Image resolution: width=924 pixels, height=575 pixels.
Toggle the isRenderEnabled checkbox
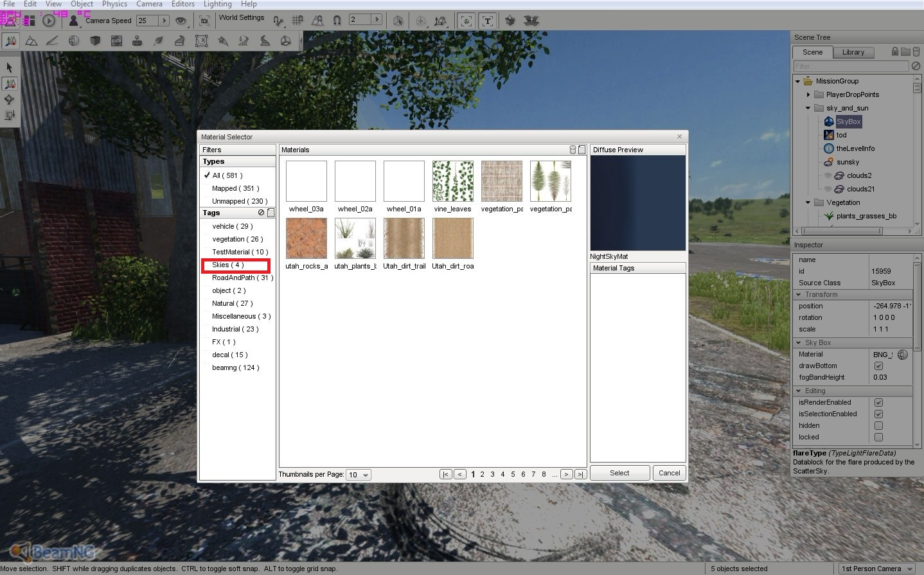pos(878,403)
